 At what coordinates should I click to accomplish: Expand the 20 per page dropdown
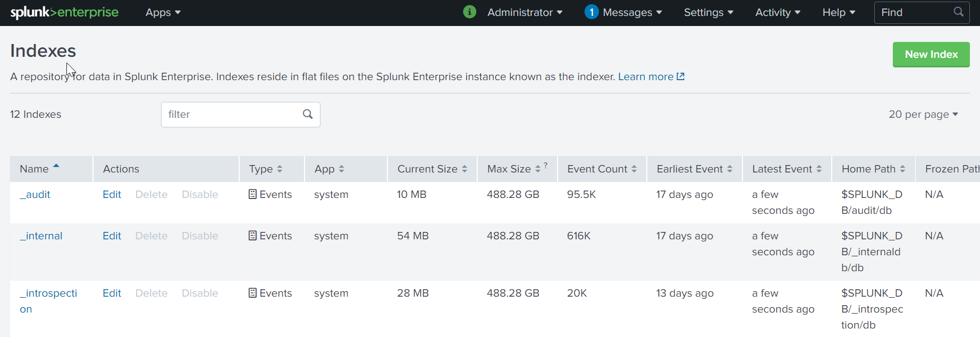coord(923,114)
